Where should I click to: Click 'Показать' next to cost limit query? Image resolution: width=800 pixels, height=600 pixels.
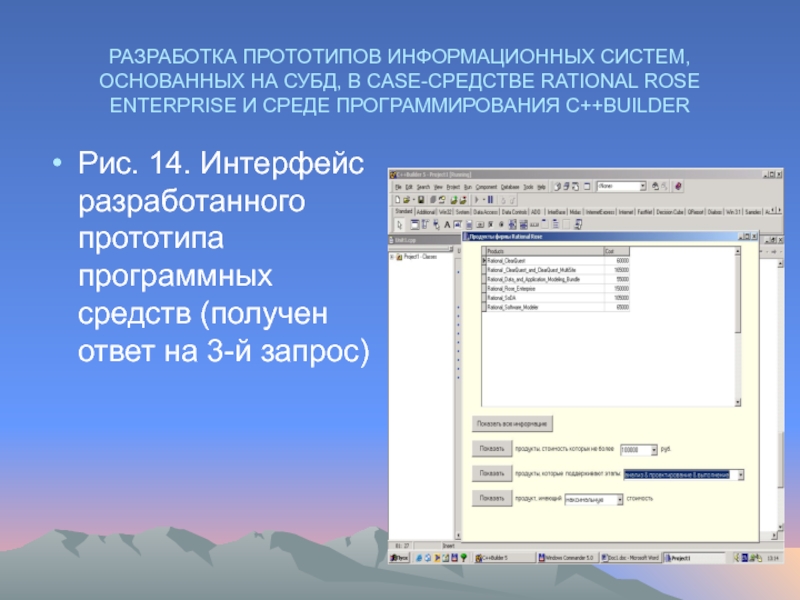(x=492, y=448)
